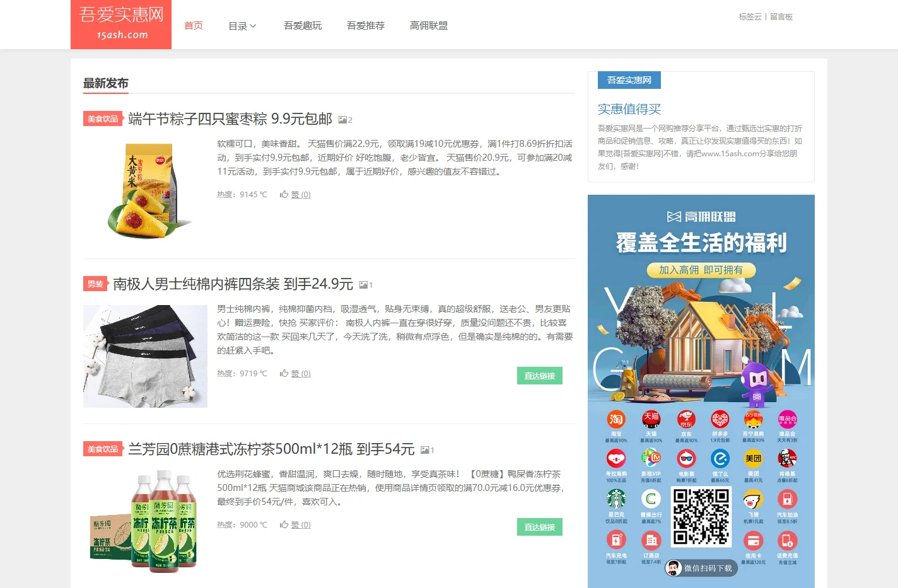Click the 订酒店 hotel building icon
898x588 pixels.
tap(651, 540)
